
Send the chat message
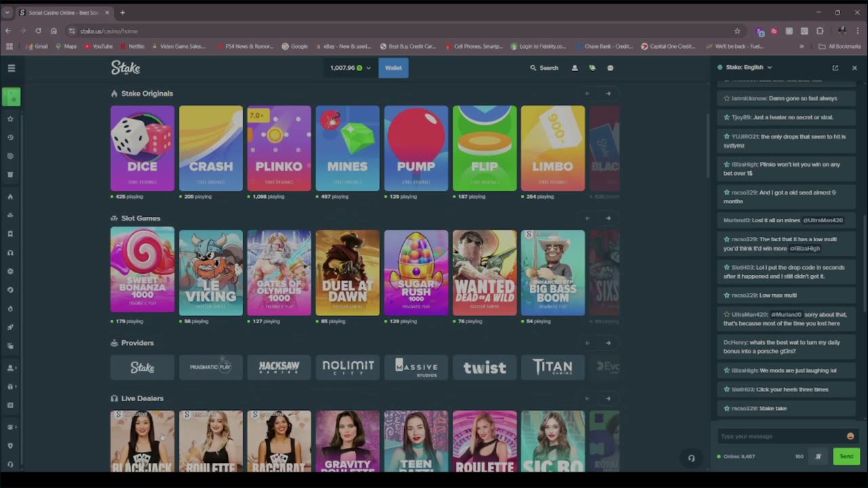(846, 456)
